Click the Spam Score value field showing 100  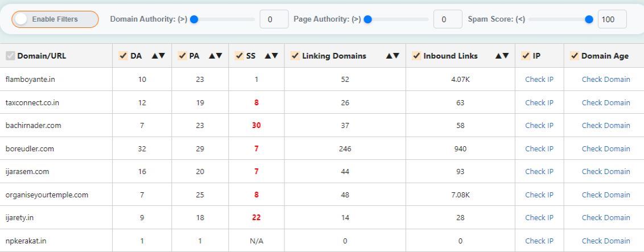click(612, 19)
